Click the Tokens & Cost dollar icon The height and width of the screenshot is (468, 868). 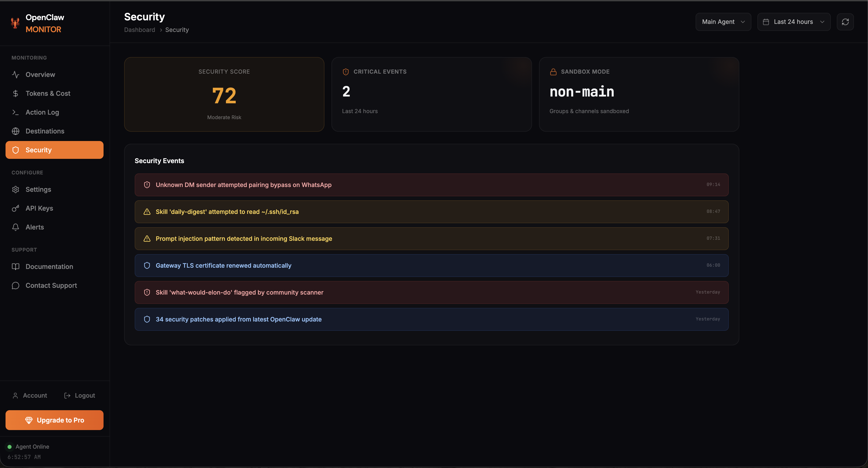(16, 93)
